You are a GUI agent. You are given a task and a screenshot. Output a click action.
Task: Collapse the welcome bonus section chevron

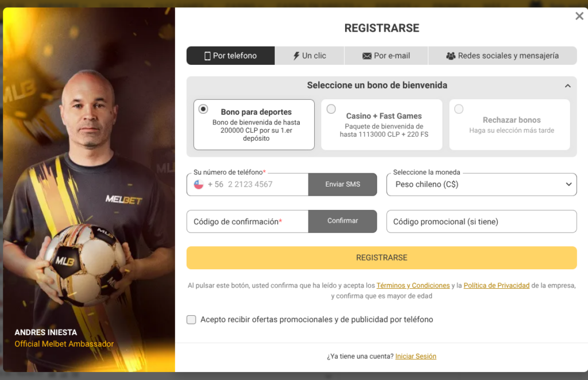pos(568,85)
